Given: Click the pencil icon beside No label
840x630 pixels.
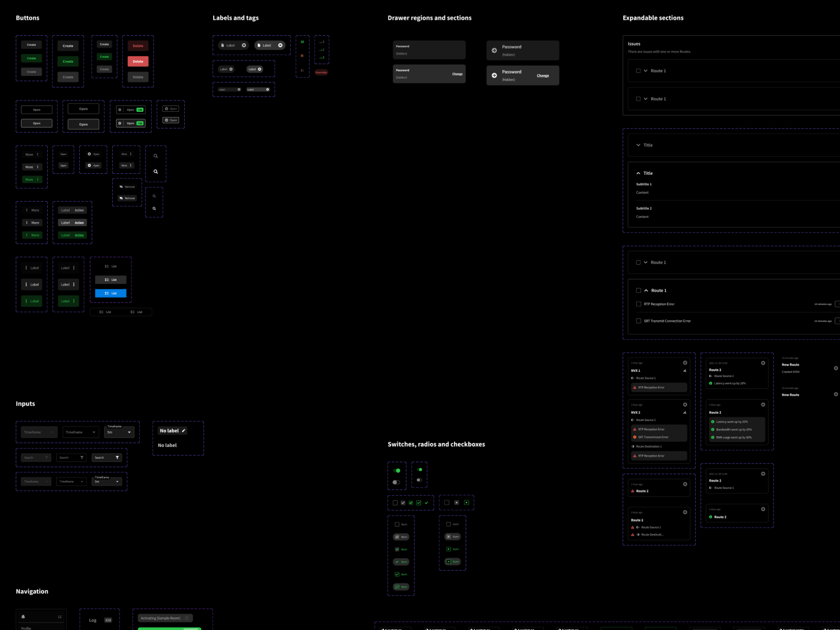Looking at the screenshot, I should click(184, 430).
